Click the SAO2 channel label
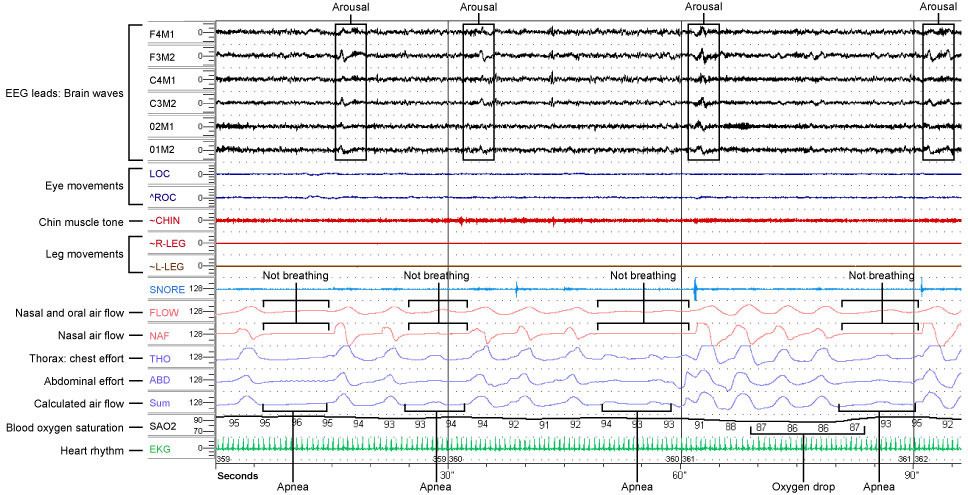This screenshot has width=968, height=495. (161, 427)
